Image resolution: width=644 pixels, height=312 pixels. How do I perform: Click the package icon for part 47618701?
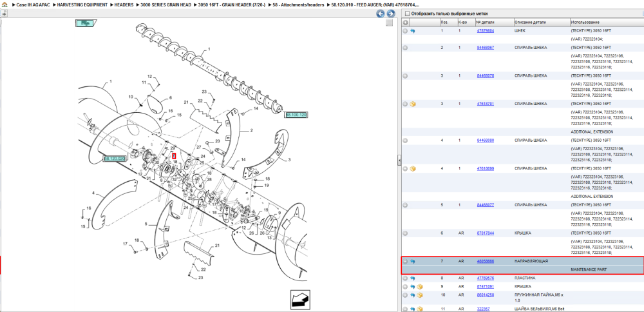click(413, 104)
